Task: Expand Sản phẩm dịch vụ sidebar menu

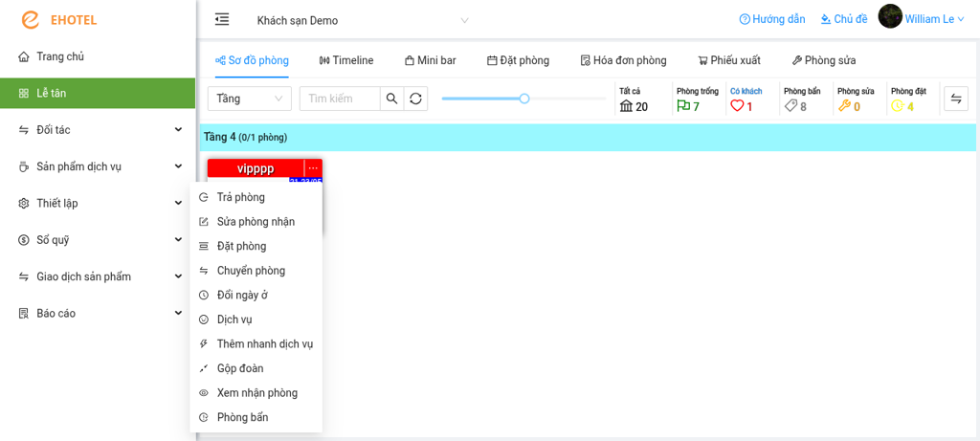Action: click(x=98, y=166)
